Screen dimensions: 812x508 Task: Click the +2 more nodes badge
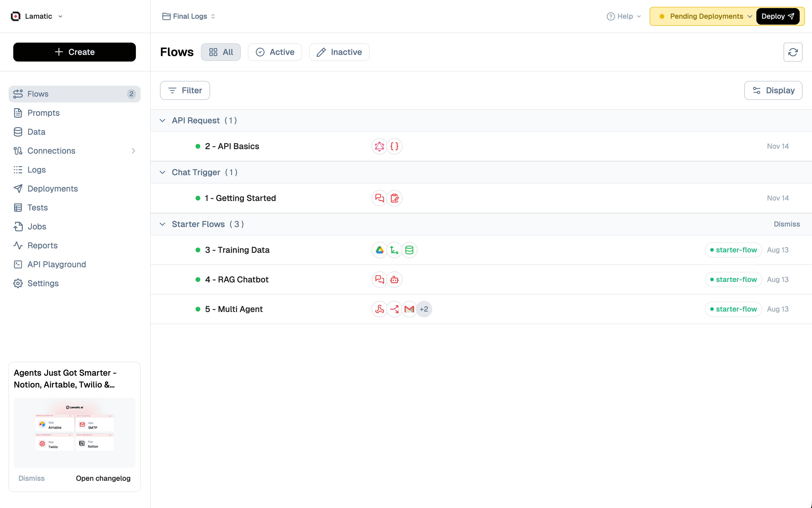click(424, 309)
